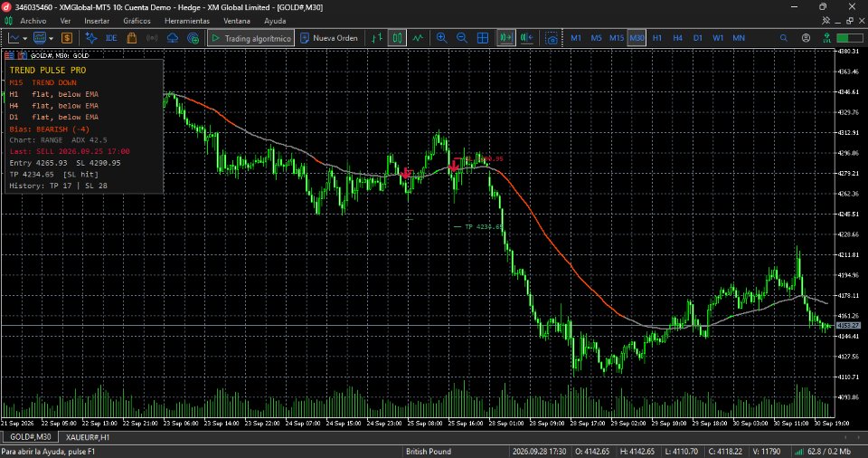The image size is (868, 458).
Task: Click the Bias: BEARISH (-4) line
Action: coord(49,129)
